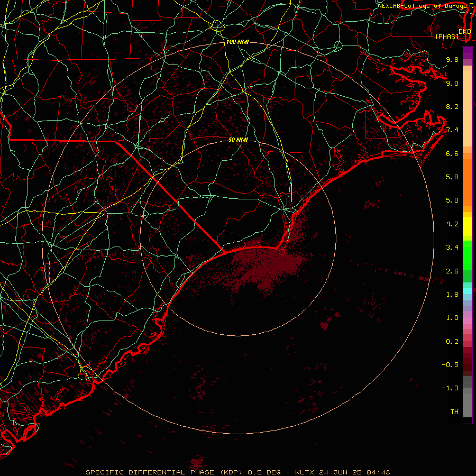
Task: Click the 24 JUN 25 04:48 timestamp
Action: coord(354,472)
